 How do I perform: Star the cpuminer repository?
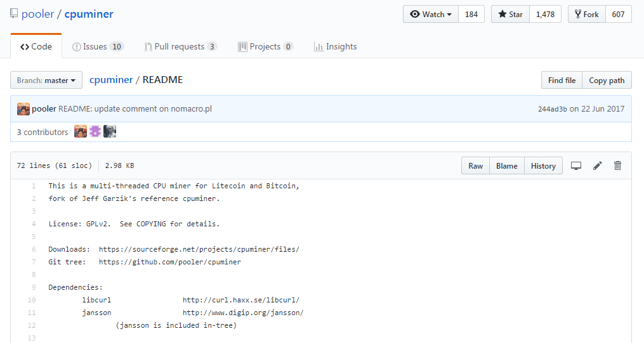click(x=510, y=14)
